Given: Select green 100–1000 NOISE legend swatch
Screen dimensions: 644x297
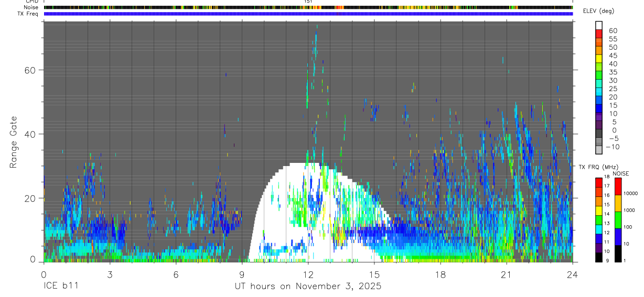Looking at the screenshot, I should click(x=618, y=220).
